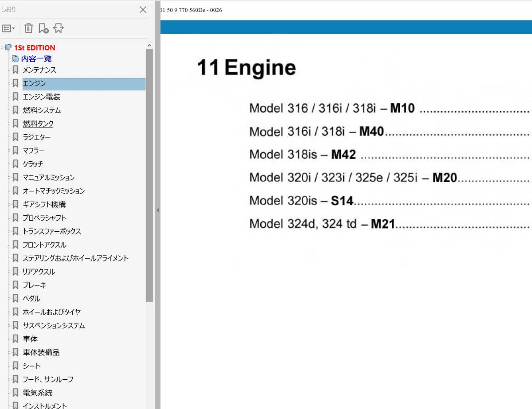
Task: Open ステアリングおよびホイールアライメント bookmark
Action: coord(76,258)
